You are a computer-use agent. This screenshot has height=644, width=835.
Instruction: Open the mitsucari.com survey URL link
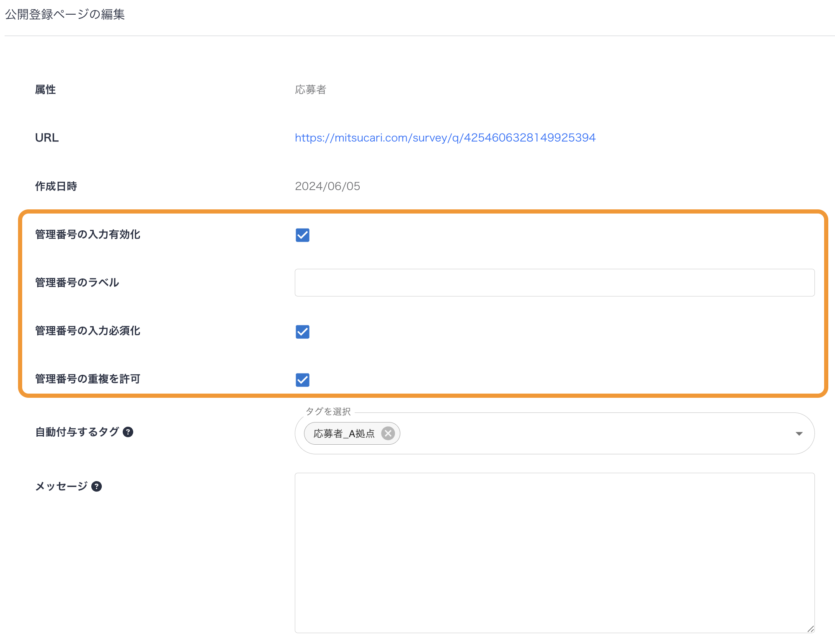point(445,138)
